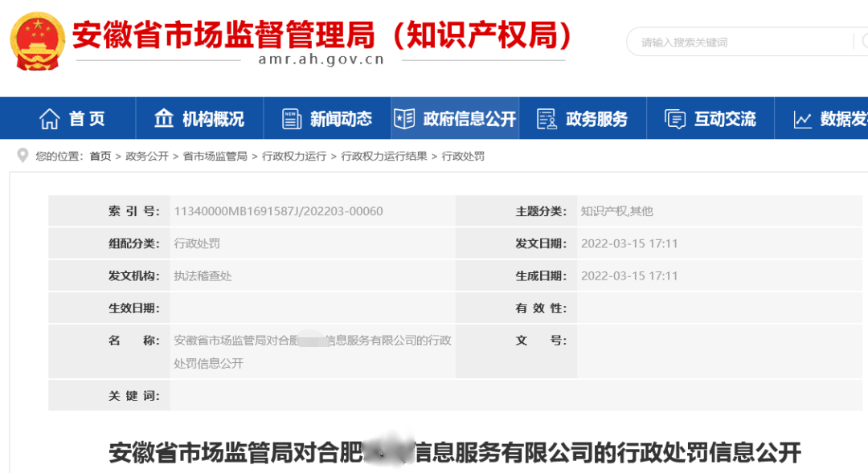Go to 首页 via breadcrumb link

point(100,157)
